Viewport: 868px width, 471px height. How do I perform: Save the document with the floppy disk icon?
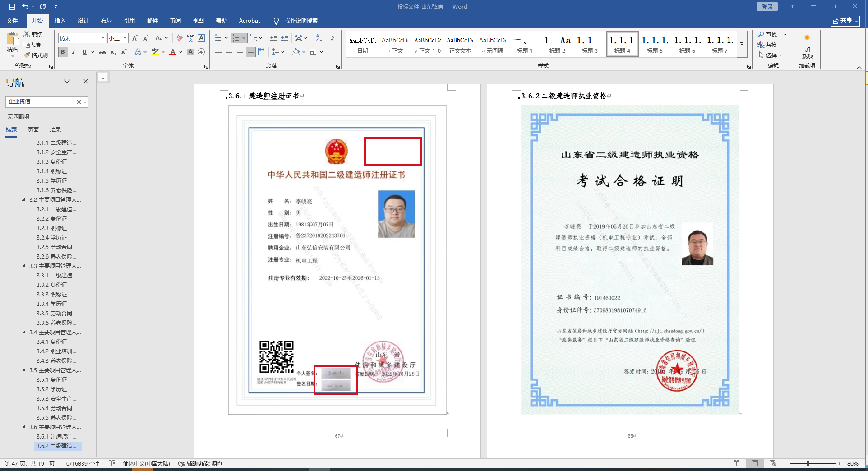click(12, 6)
